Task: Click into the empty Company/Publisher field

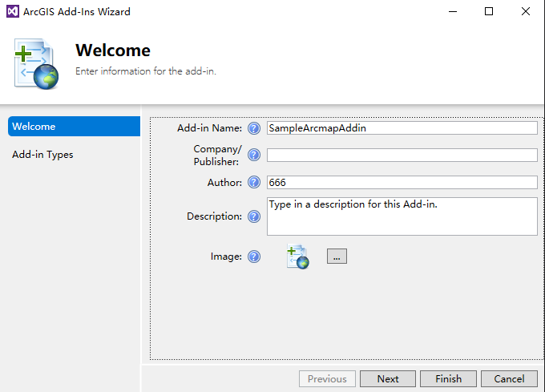Action: coord(402,155)
